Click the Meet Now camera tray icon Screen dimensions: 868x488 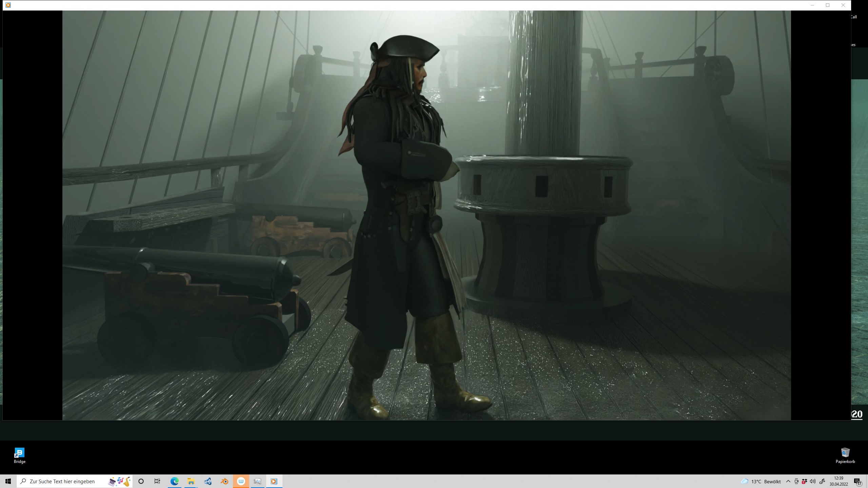796,482
